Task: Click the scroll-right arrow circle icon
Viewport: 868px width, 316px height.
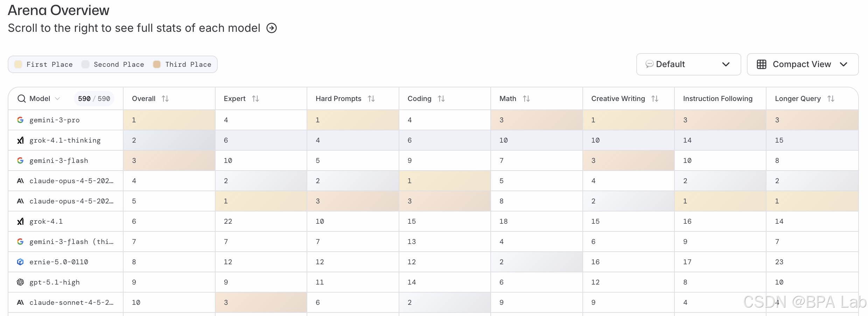Action: [272, 28]
